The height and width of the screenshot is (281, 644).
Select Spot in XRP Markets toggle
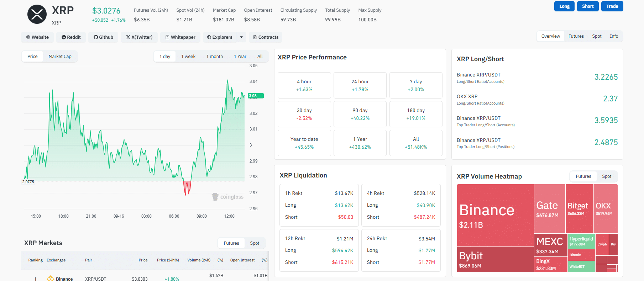[255, 243]
